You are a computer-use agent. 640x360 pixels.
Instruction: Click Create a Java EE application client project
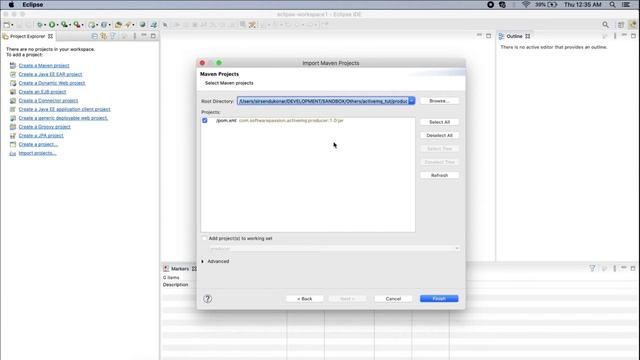[x=64, y=109]
